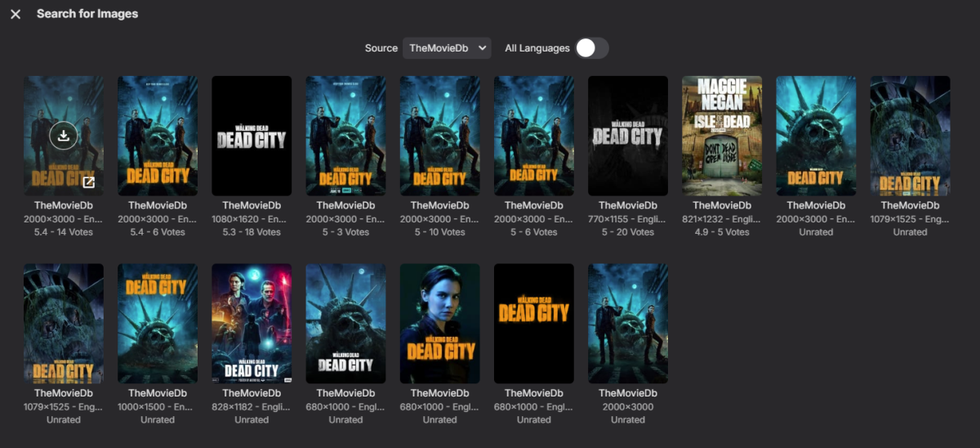Pick the Maggie Negan Isle of the Dead poster
Image resolution: width=980 pixels, height=448 pixels.
point(722,136)
